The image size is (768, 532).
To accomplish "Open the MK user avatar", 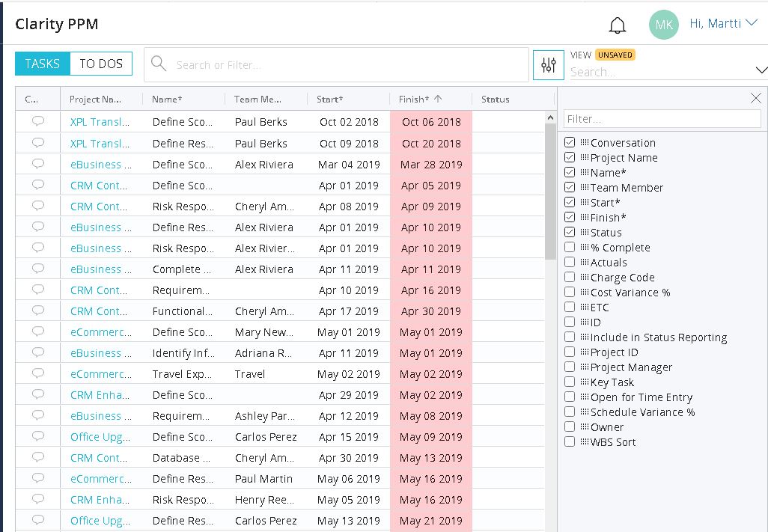I will (x=663, y=23).
